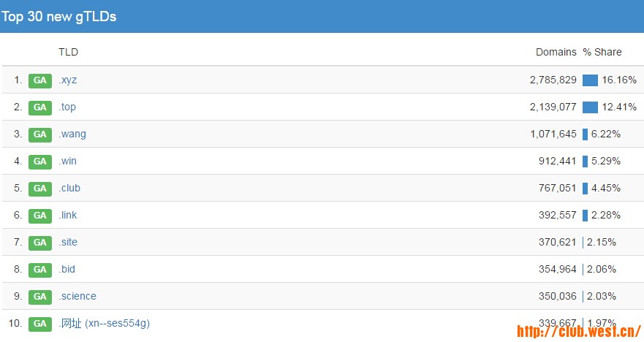This screenshot has height=342, width=644.
Task: Click the .xyz 16.16% share bar
Action: 590,80
